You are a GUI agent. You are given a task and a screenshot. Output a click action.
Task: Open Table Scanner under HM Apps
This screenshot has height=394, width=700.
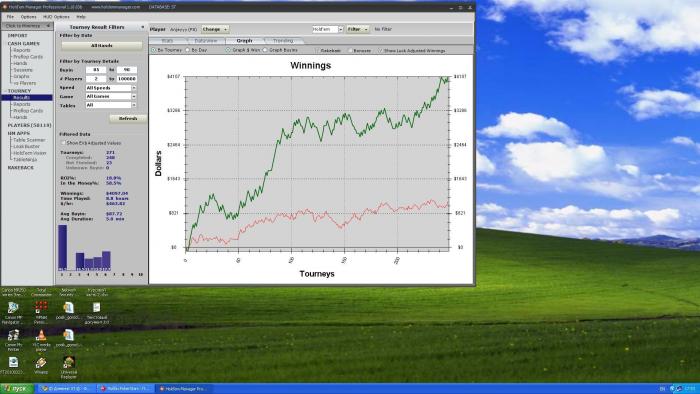click(29, 140)
